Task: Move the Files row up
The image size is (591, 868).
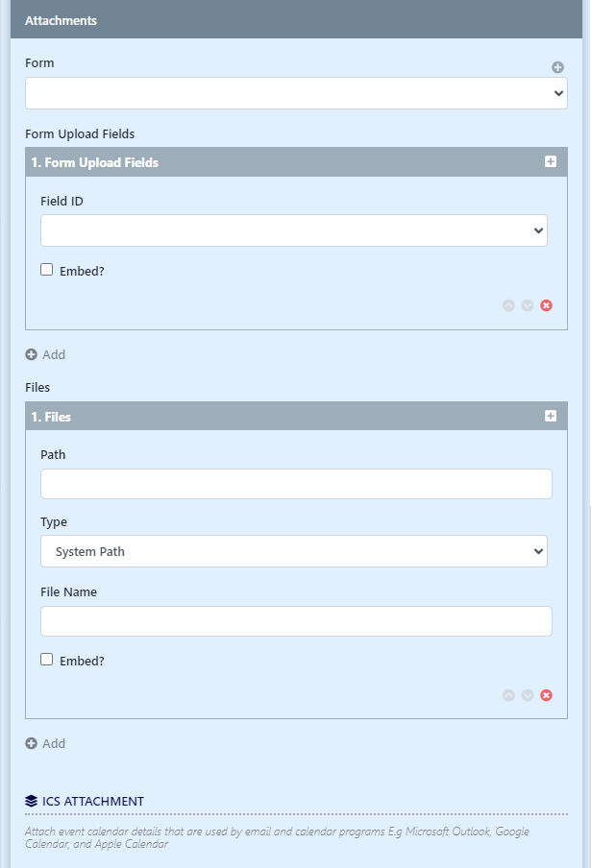Action: [x=508, y=695]
